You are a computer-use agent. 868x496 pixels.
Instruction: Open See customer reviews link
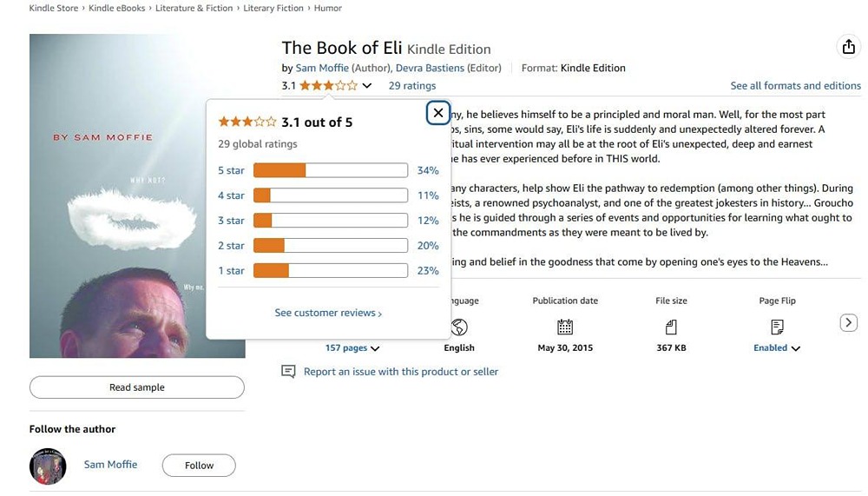(x=328, y=313)
